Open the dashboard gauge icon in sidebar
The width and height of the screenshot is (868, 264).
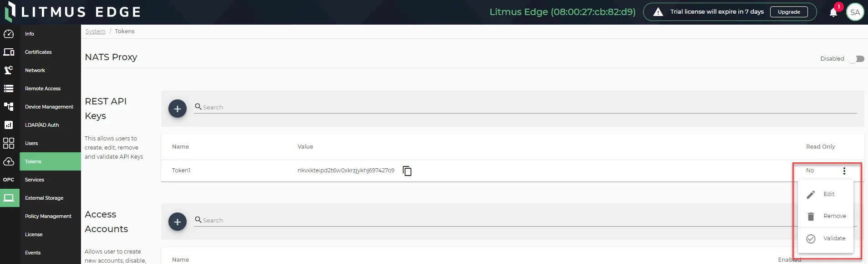(x=9, y=34)
